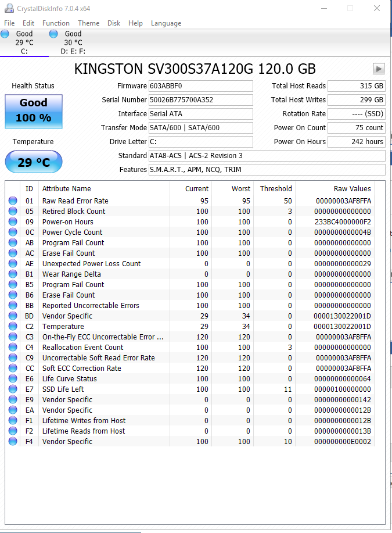Image resolution: width=392 pixels, height=533 pixels.
Task: Click the Serial Number field
Action: tap(201, 100)
